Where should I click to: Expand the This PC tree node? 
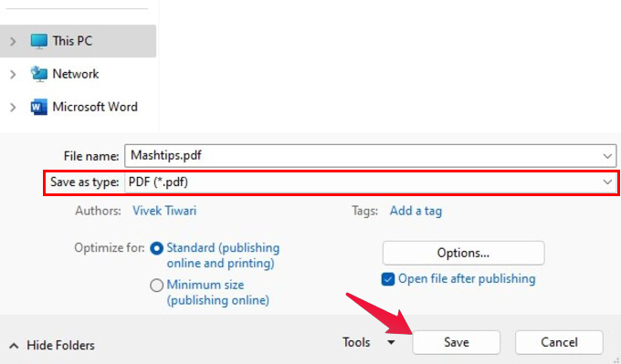coord(13,41)
